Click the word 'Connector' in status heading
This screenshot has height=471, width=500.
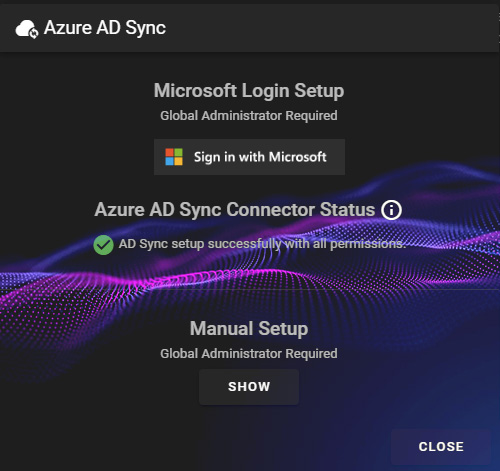(270, 210)
